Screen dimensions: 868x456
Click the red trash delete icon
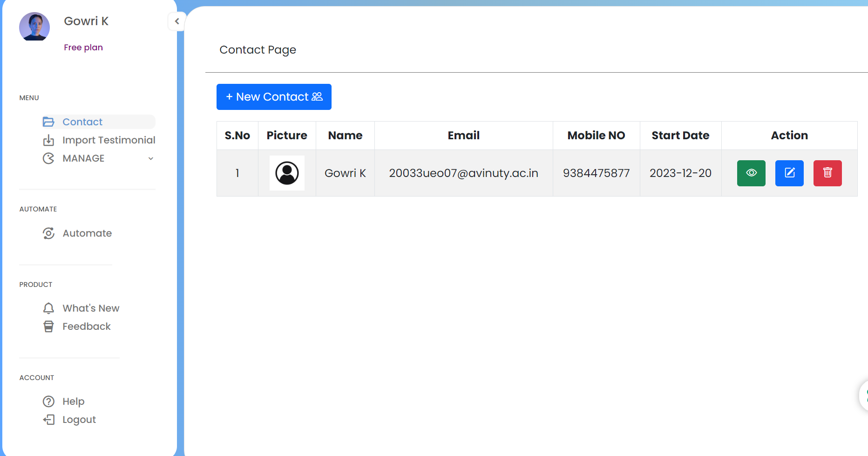click(827, 173)
